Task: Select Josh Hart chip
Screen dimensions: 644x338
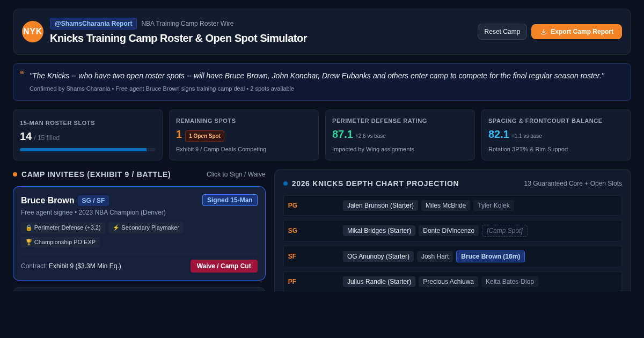Action: pyautogui.click(x=435, y=256)
